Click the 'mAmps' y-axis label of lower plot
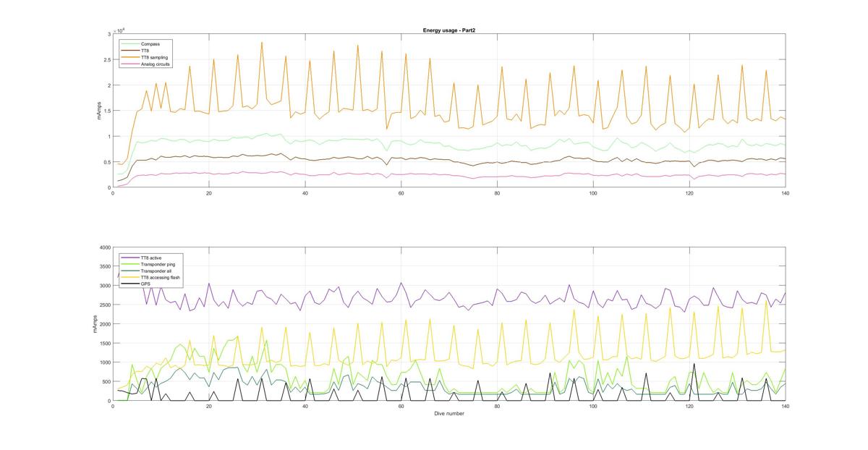 click(x=93, y=323)
